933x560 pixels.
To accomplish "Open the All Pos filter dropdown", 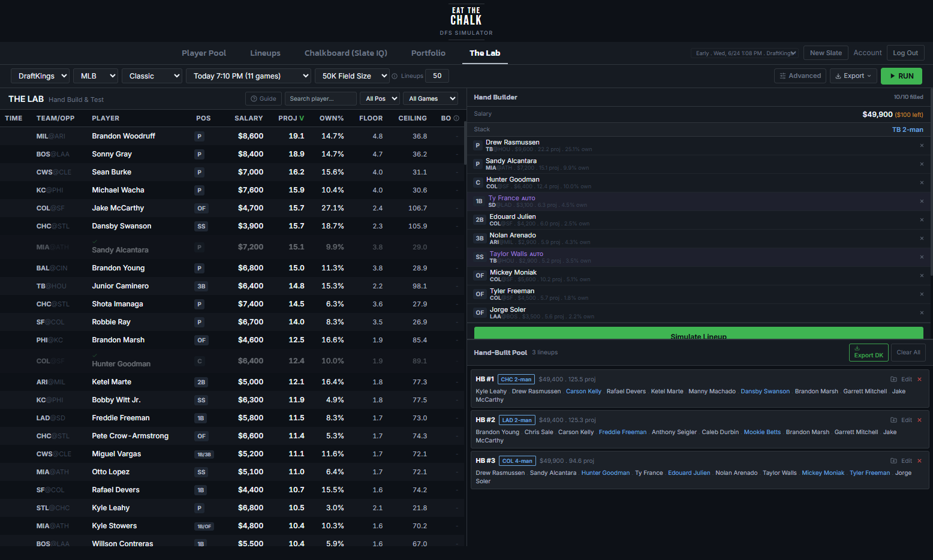I will [x=380, y=99].
